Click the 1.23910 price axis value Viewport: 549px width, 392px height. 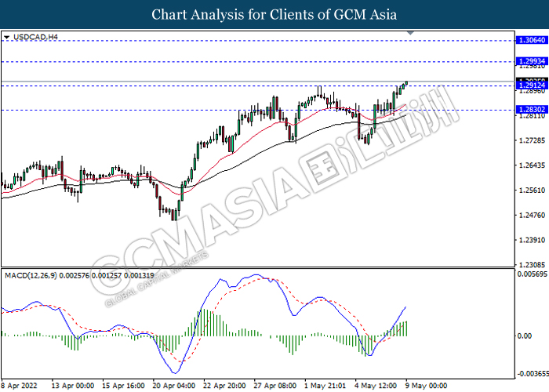point(532,240)
